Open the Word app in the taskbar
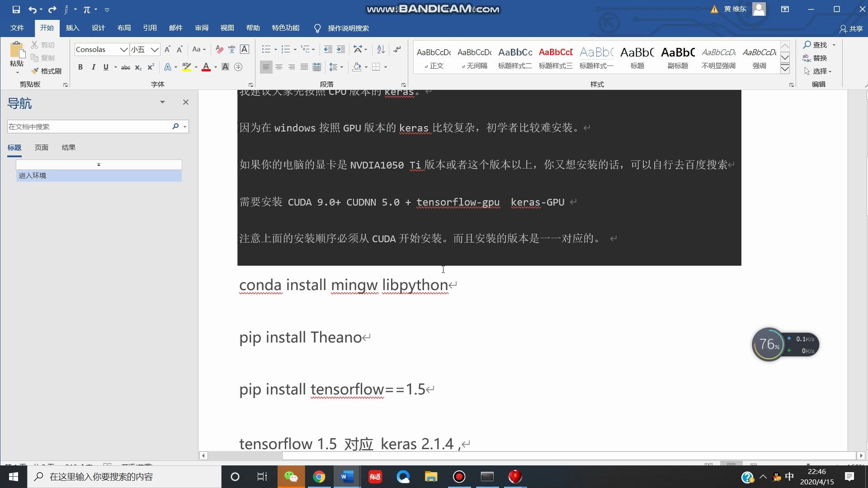This screenshot has width=868, height=488. coord(347,477)
